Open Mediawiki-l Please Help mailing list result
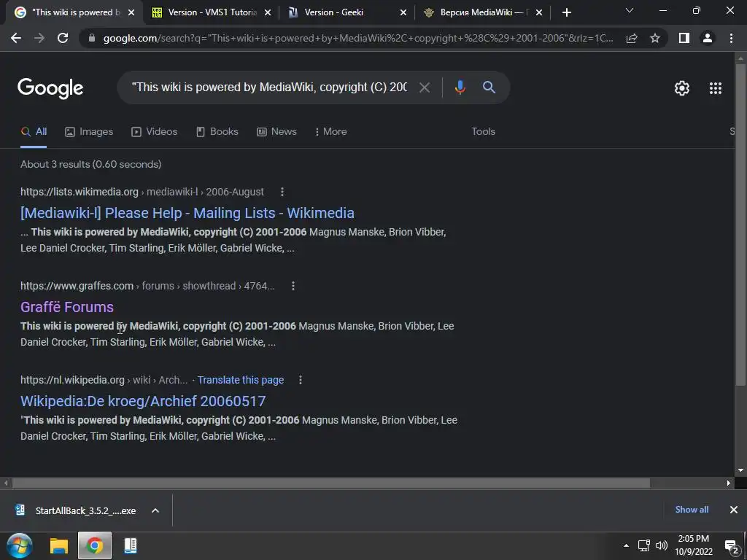747x560 pixels. pyautogui.click(x=187, y=213)
